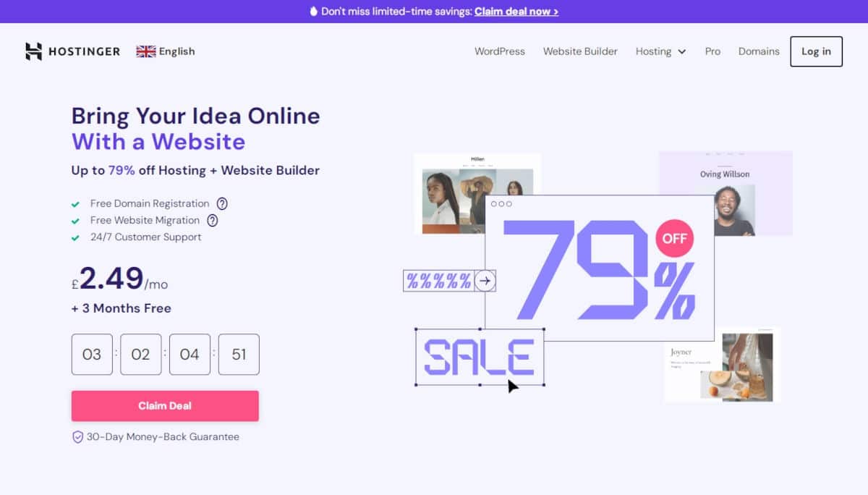868x495 pixels.
Task: Click the arrow icon beside percent signs
Action: click(x=485, y=281)
